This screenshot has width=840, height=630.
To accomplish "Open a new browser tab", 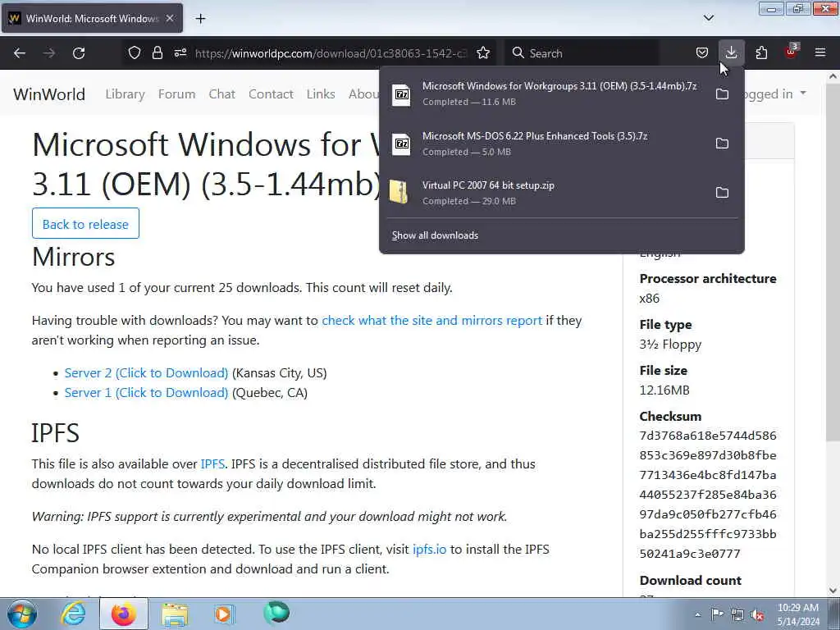I will (x=200, y=19).
